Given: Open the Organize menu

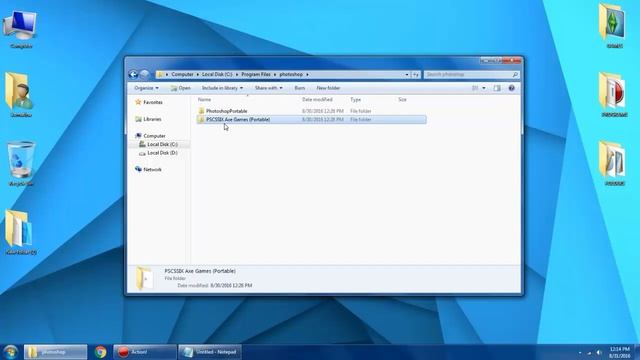Looking at the screenshot, I should pyautogui.click(x=146, y=88).
